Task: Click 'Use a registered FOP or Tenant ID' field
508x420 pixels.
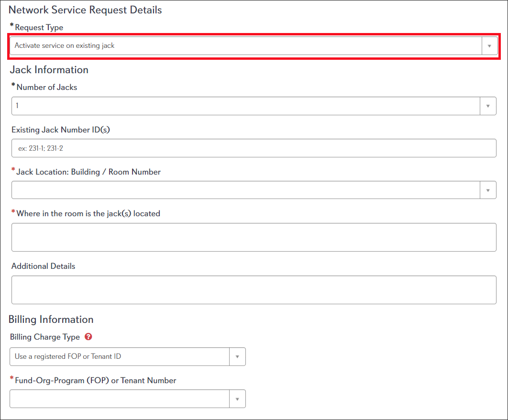Action: pos(120,357)
